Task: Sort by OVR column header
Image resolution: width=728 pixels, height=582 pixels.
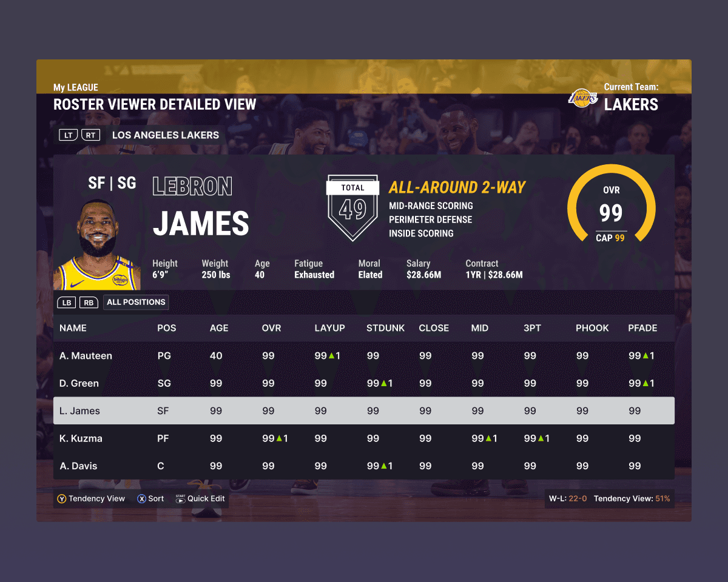Action: (271, 328)
